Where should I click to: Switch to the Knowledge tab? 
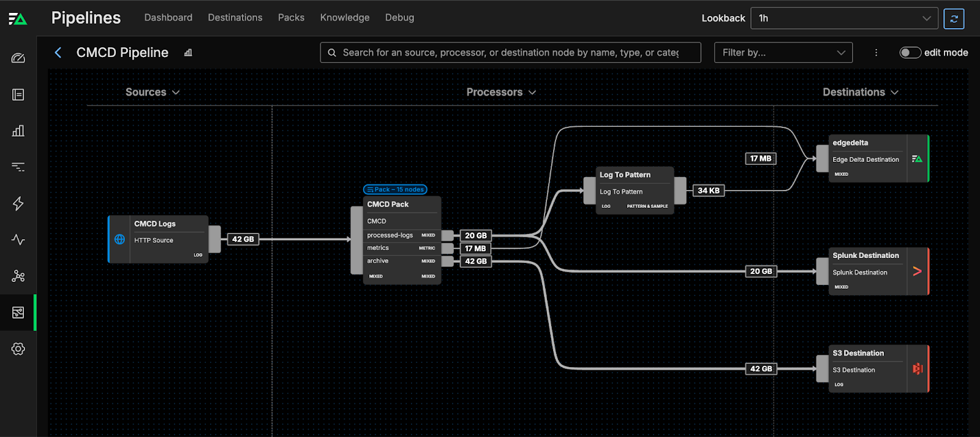[345, 18]
